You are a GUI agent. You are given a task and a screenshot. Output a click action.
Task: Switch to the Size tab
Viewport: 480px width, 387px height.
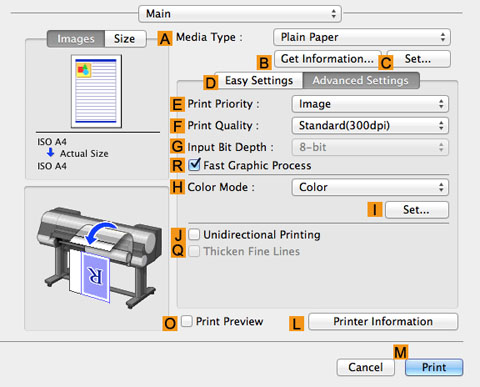click(125, 39)
